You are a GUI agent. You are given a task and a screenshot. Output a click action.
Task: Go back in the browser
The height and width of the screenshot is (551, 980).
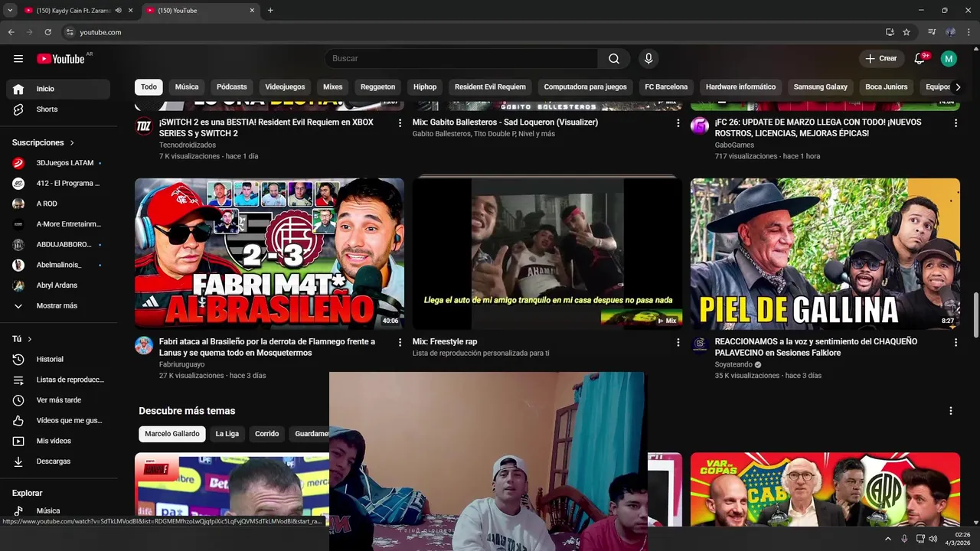(11, 32)
